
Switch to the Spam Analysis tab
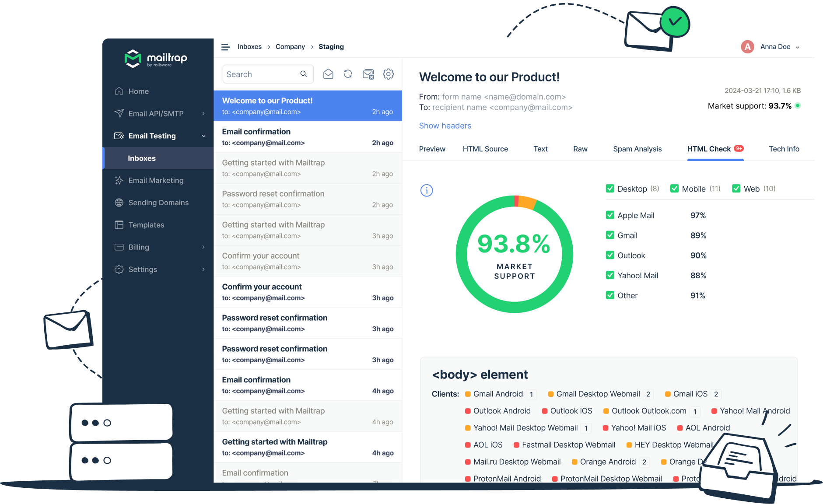pos(637,149)
